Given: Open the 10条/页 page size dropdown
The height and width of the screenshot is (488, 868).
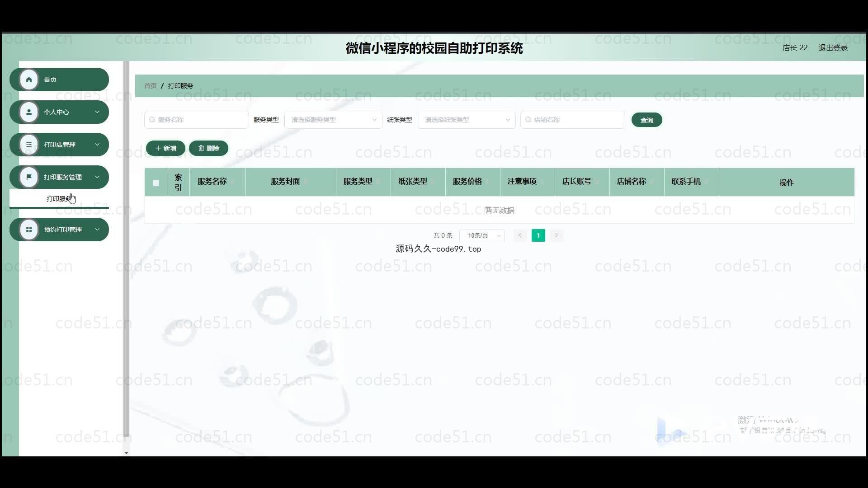Looking at the screenshot, I should pyautogui.click(x=482, y=235).
